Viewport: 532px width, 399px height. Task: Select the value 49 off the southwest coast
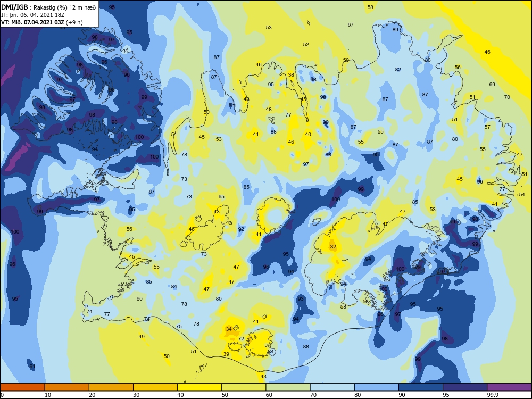(142, 337)
